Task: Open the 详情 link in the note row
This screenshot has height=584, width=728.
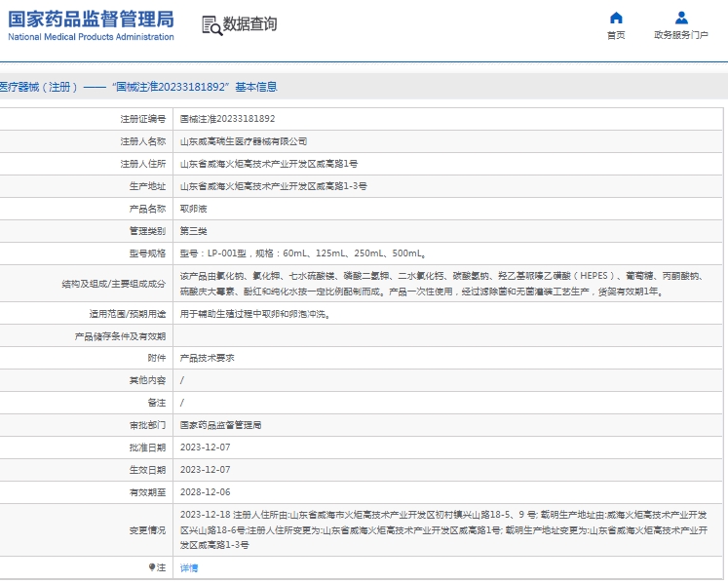Action: tap(189, 567)
